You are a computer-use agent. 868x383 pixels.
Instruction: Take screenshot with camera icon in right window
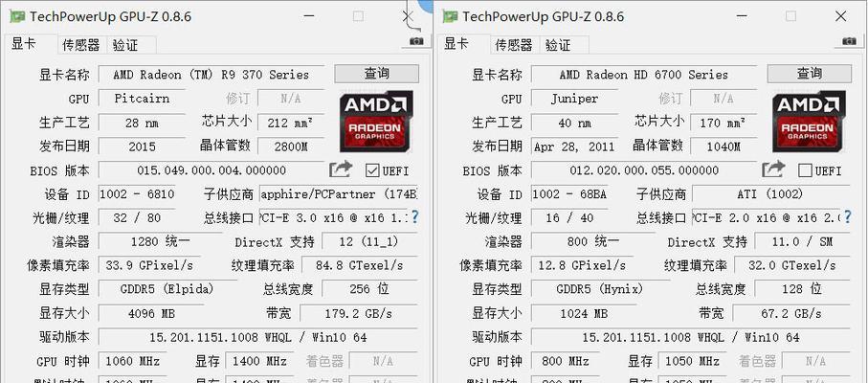click(849, 41)
